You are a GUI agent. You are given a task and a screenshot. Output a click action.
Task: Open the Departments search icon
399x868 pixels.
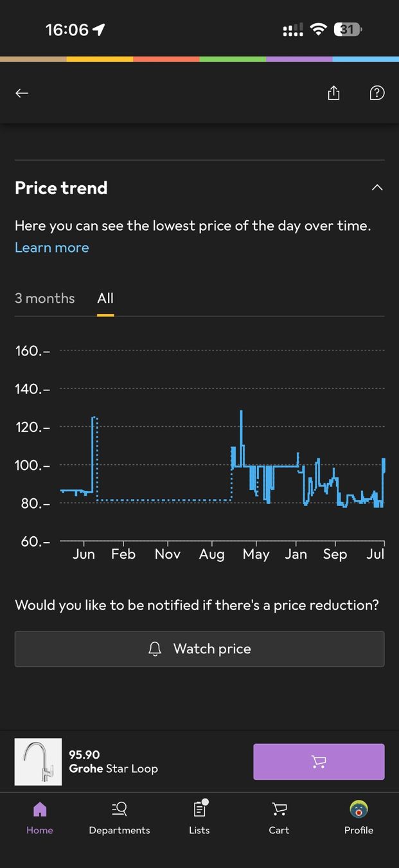coord(120,809)
